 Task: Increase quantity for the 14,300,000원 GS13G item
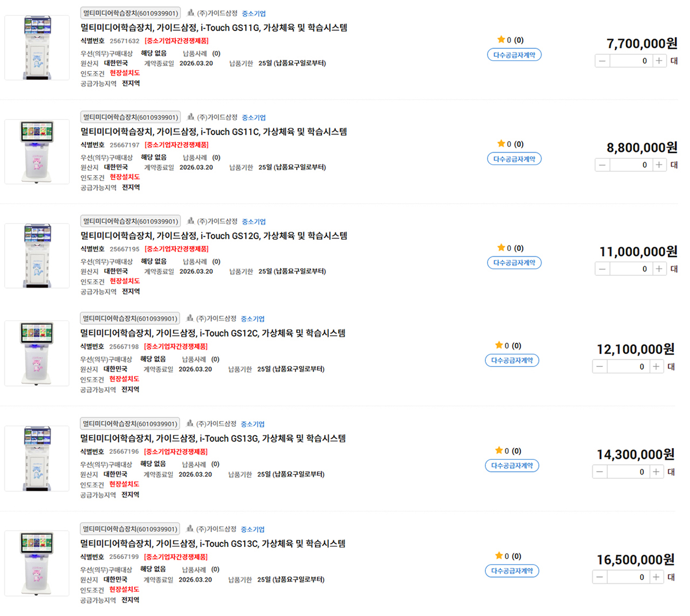[656, 472]
